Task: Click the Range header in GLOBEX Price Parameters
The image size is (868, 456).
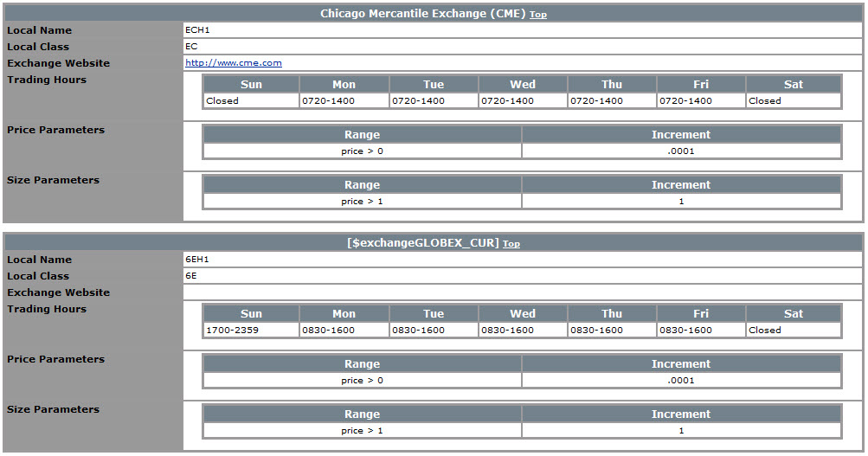Action: [x=362, y=363]
